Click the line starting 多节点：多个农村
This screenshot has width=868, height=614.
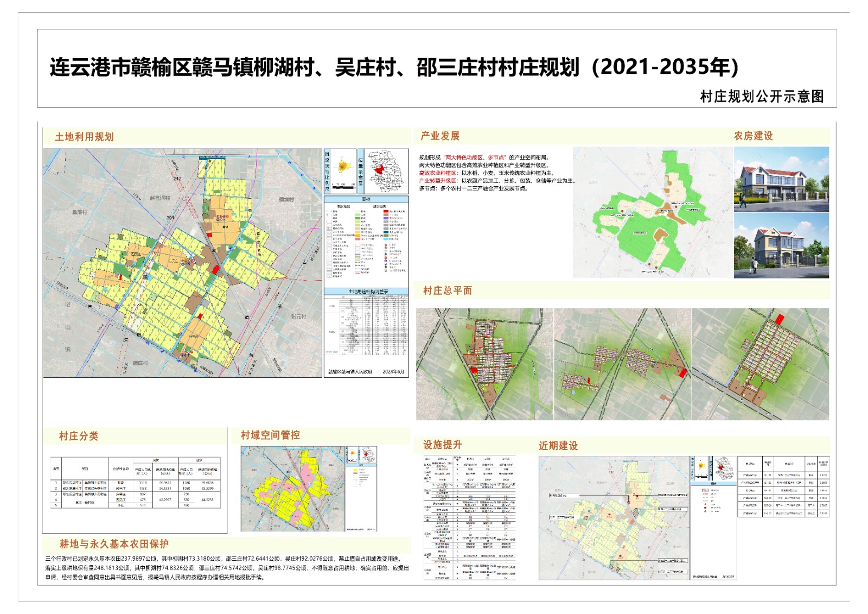473,188
